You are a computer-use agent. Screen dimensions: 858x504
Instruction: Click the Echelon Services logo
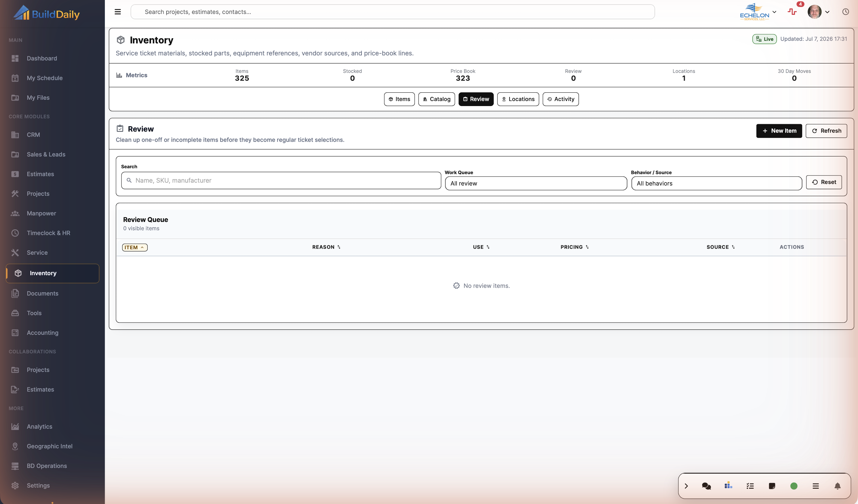coord(754,12)
